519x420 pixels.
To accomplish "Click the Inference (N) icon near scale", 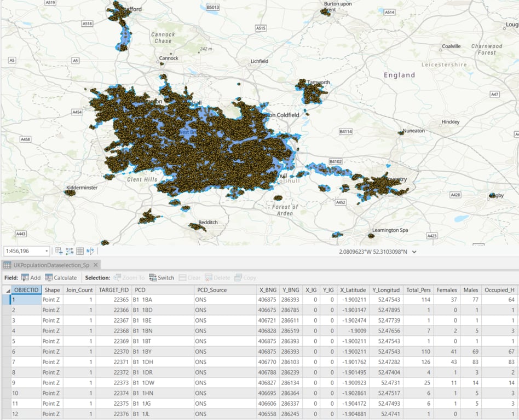I will (x=90, y=251).
